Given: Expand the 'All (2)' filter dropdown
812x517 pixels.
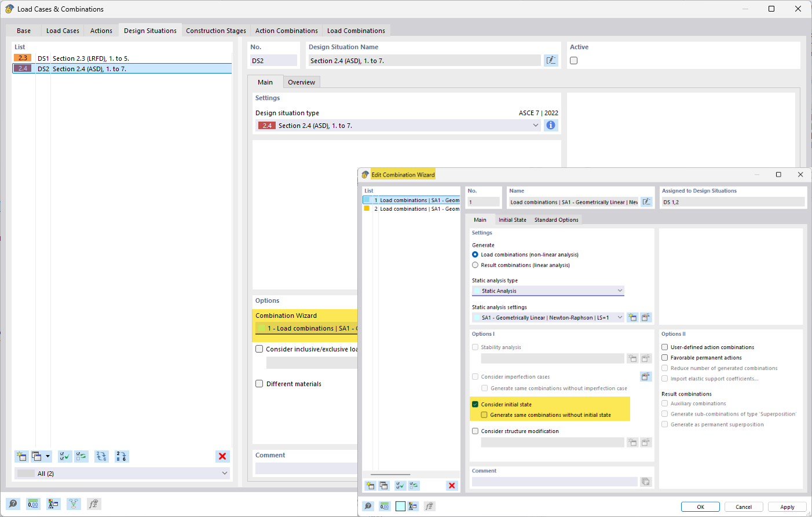Looking at the screenshot, I should click(225, 473).
